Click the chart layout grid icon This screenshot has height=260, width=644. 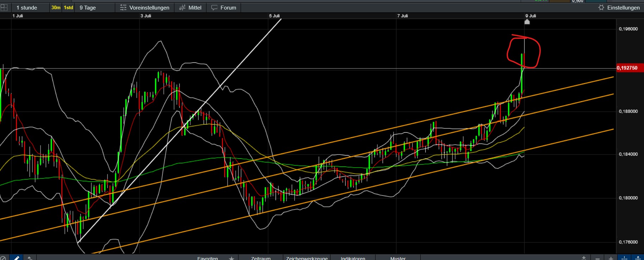[x=4, y=7]
